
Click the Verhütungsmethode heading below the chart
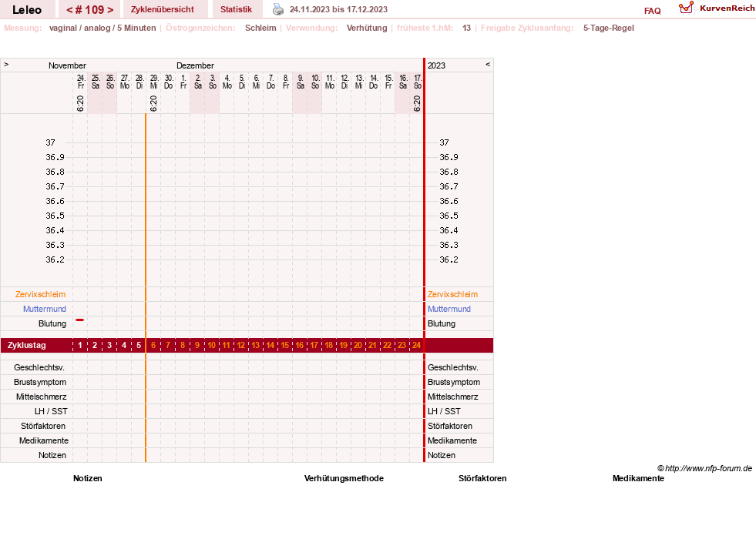[344, 478]
